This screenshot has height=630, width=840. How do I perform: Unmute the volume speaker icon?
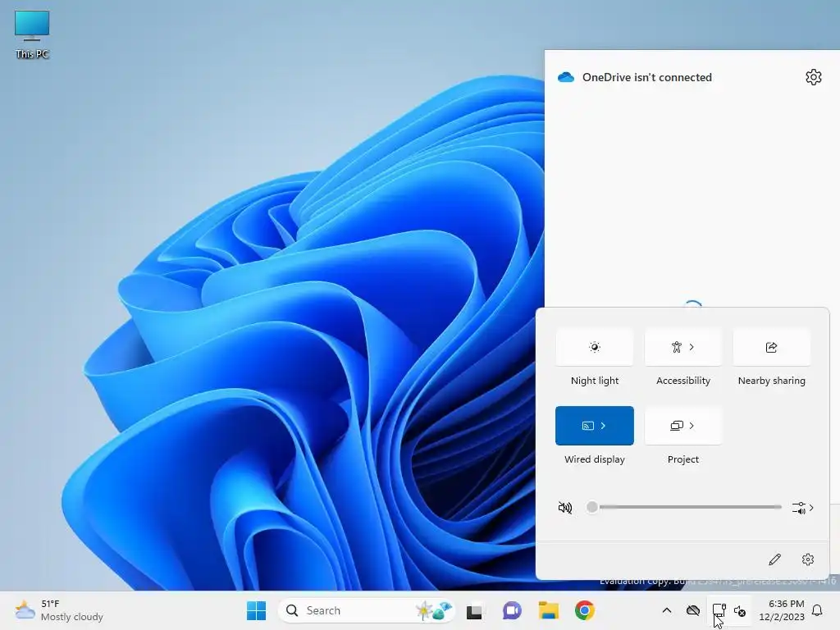point(564,507)
